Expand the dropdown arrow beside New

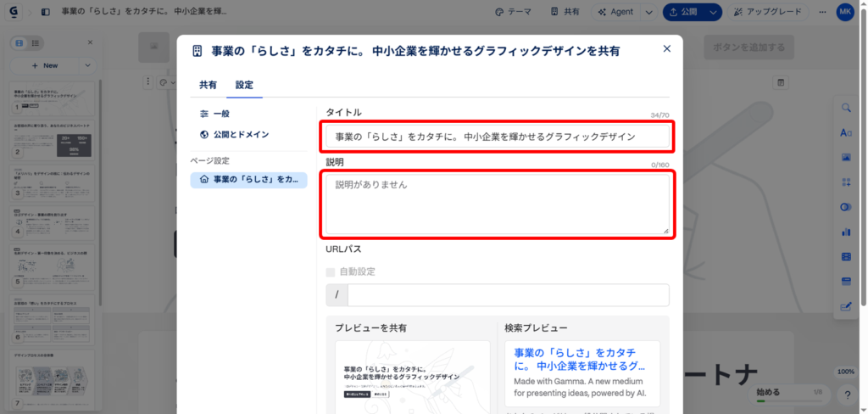click(87, 65)
